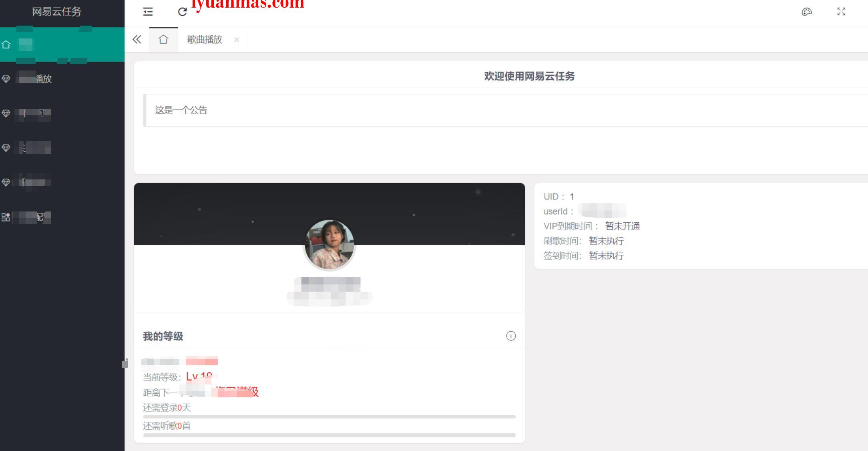Click the third sidebar diamond icon
The height and width of the screenshot is (451, 868).
pos(6,113)
